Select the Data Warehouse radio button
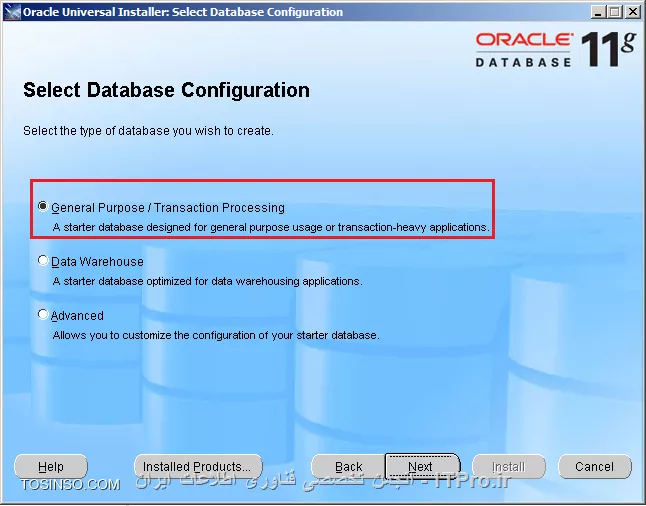Screen dimensions: 646x506 [x=43, y=260]
